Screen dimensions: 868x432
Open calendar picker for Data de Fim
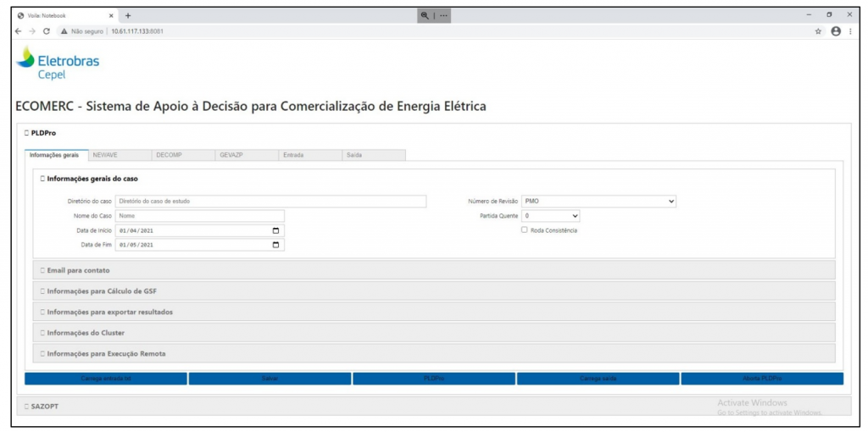pos(275,246)
